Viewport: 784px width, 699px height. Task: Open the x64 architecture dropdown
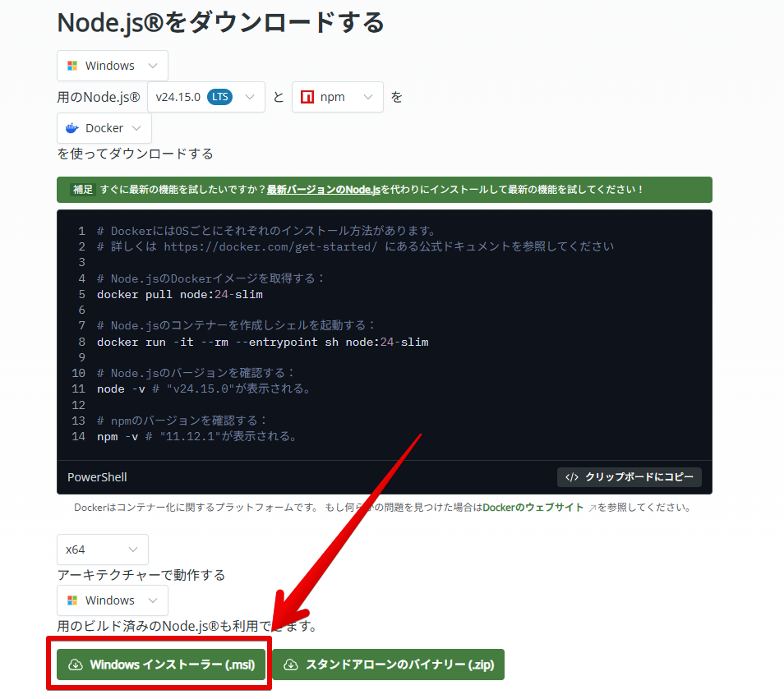pos(103,550)
